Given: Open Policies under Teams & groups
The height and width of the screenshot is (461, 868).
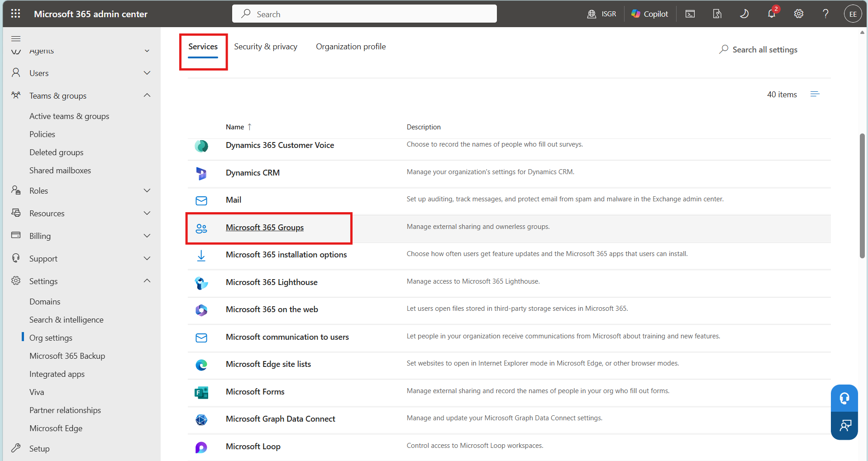Looking at the screenshot, I should 42,134.
